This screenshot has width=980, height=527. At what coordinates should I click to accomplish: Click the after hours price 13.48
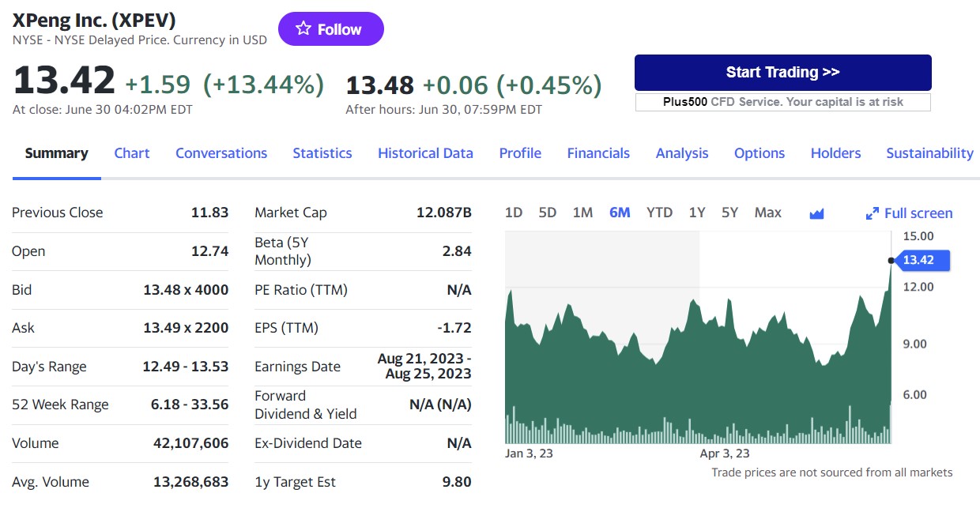[379, 84]
